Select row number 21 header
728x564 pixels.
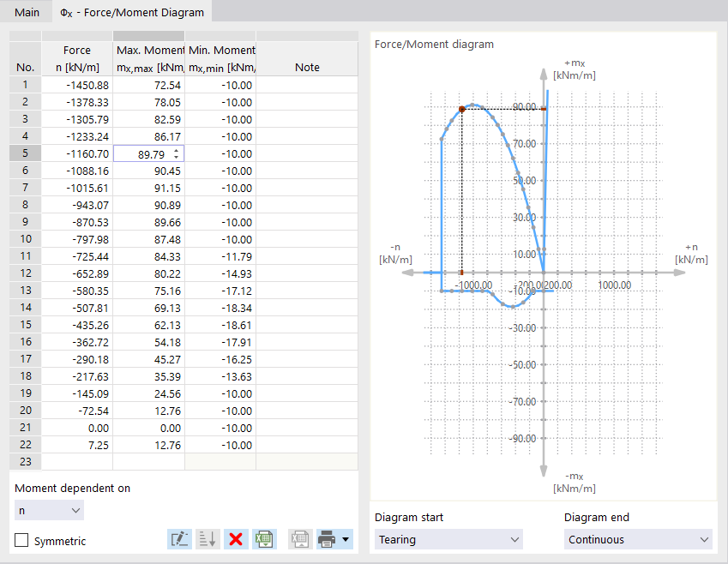click(25, 428)
